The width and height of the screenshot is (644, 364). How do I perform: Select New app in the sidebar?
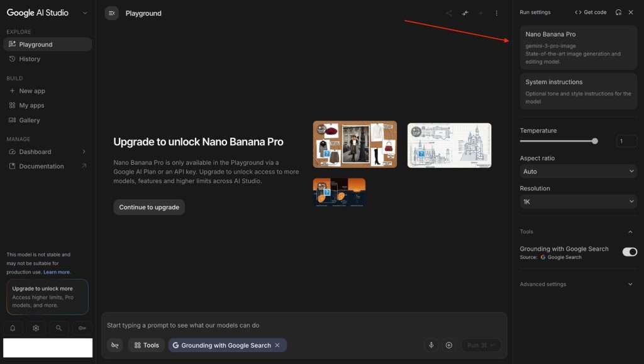pos(48,91)
